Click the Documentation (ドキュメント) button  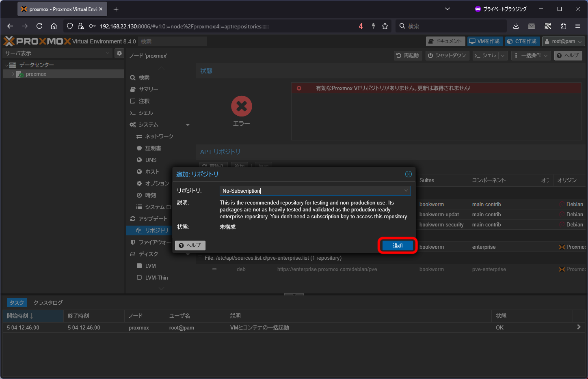[x=445, y=41]
